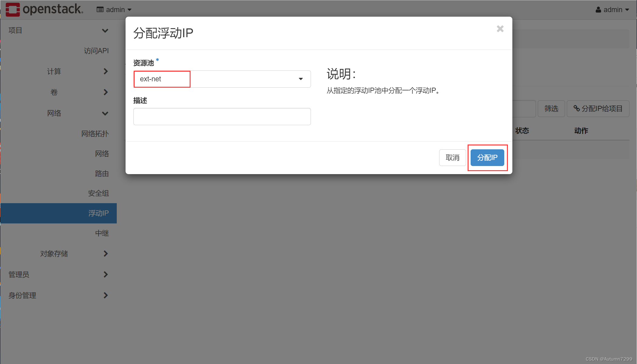Screen dimensions: 637x364
Task: Open the admin user menu at top right
Action: click(612, 10)
